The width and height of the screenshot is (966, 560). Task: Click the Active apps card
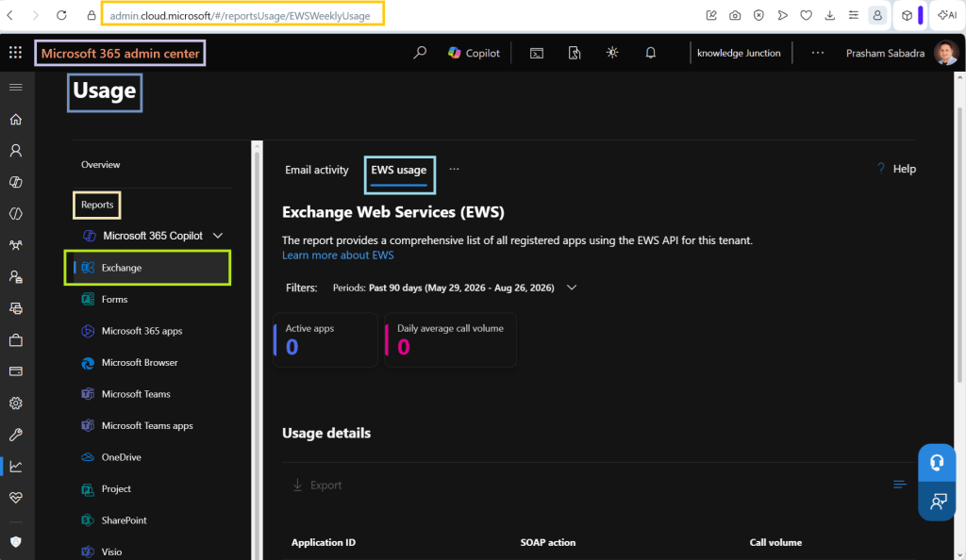coord(325,340)
